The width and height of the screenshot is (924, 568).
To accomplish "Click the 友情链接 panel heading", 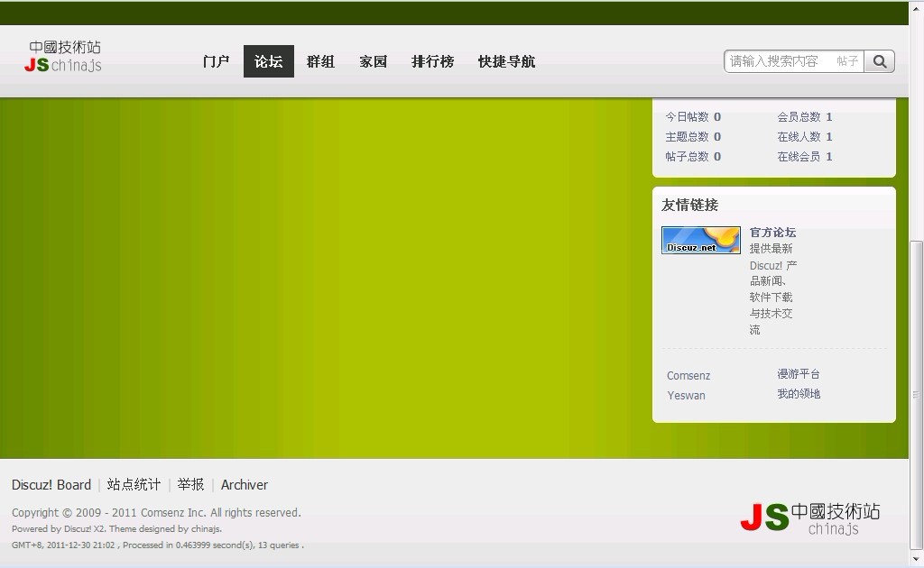I will coord(689,205).
